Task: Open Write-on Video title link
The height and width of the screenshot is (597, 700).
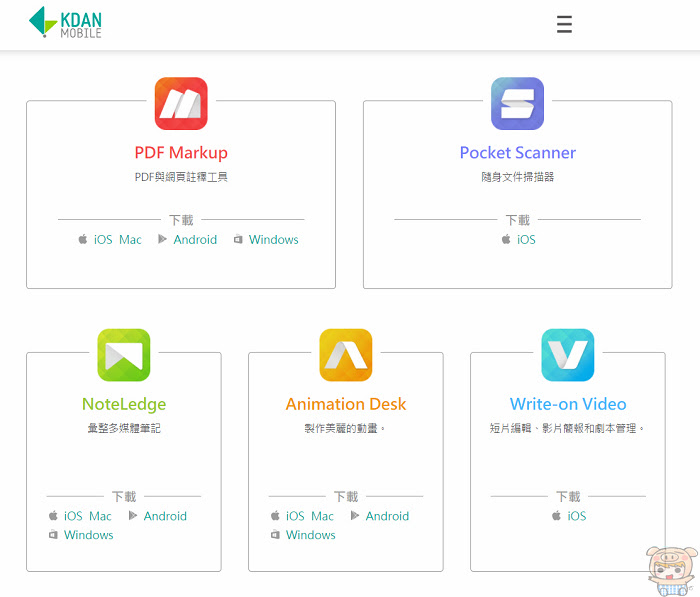Action: [568, 404]
